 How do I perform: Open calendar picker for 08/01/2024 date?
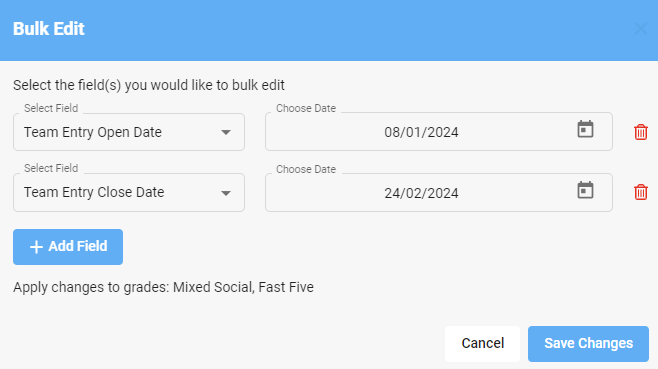[585, 129]
